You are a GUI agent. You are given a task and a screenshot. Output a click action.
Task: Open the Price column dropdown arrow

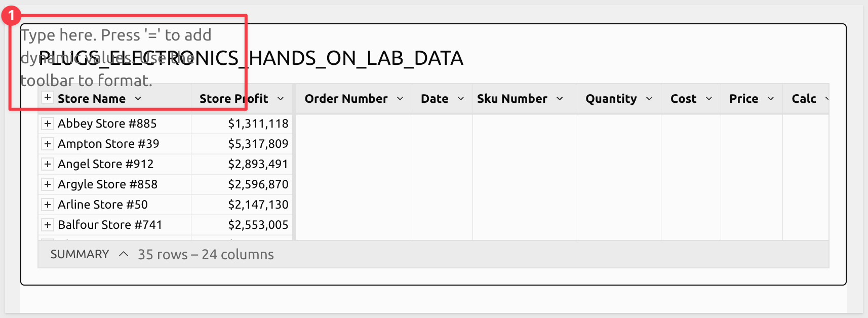(771, 99)
